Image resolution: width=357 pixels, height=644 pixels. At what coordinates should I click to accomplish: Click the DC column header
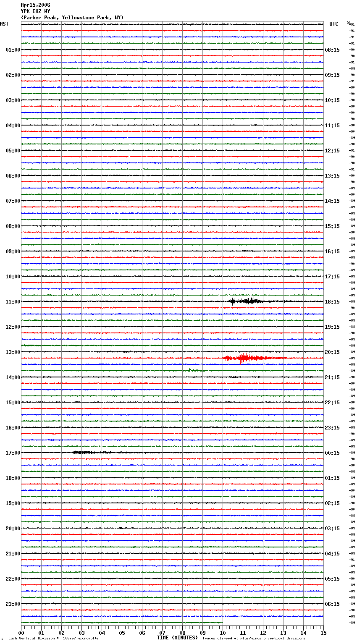tap(349, 23)
